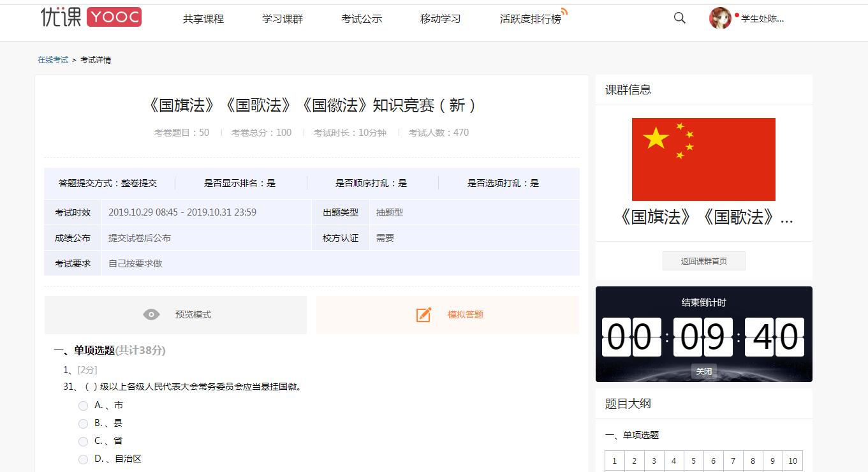Open the 学生处陈... username menu
Image resolution: width=868 pixels, height=472 pixels.
[x=763, y=18]
